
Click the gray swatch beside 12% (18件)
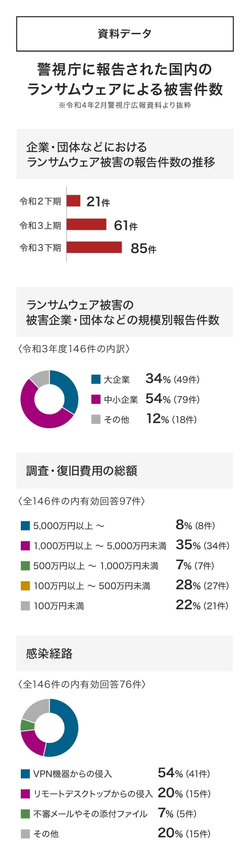(x=96, y=419)
